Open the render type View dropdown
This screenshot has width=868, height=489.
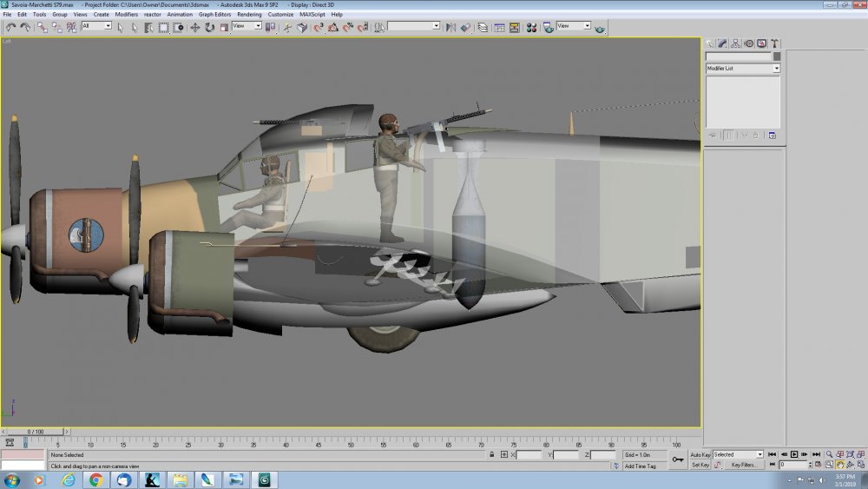(574, 26)
